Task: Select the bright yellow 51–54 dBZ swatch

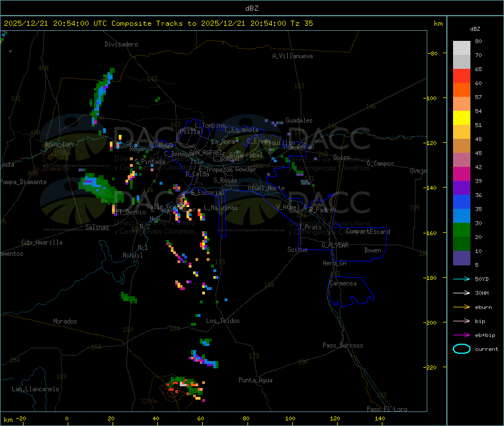Action: coord(461,118)
